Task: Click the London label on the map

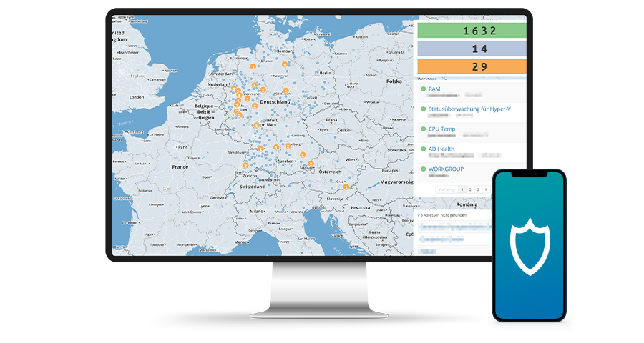Action: tap(137, 97)
